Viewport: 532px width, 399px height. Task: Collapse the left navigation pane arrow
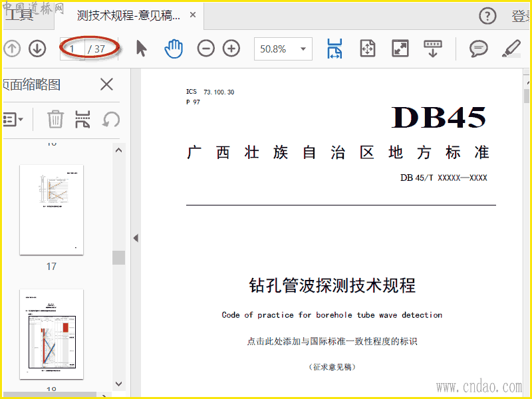[x=136, y=238]
